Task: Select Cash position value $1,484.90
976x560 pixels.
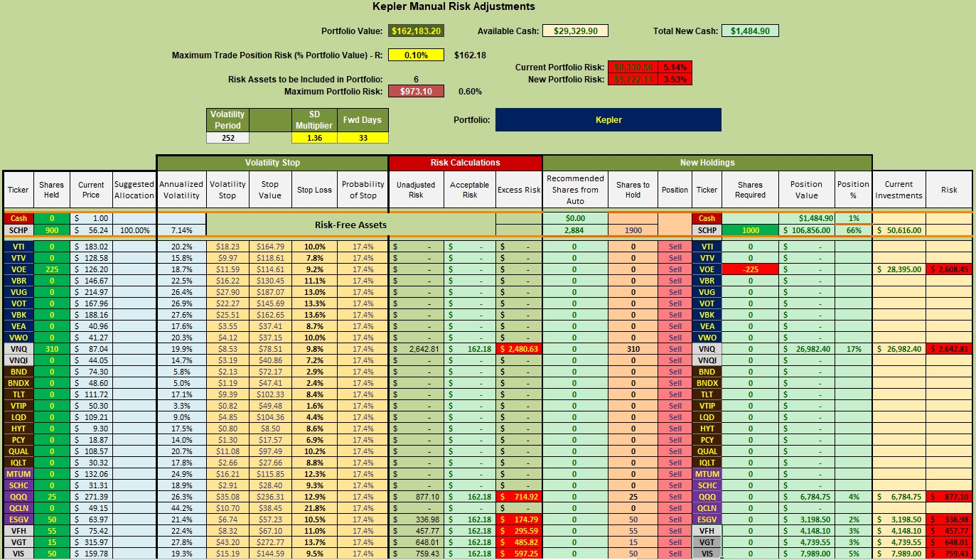Action: 807,218
